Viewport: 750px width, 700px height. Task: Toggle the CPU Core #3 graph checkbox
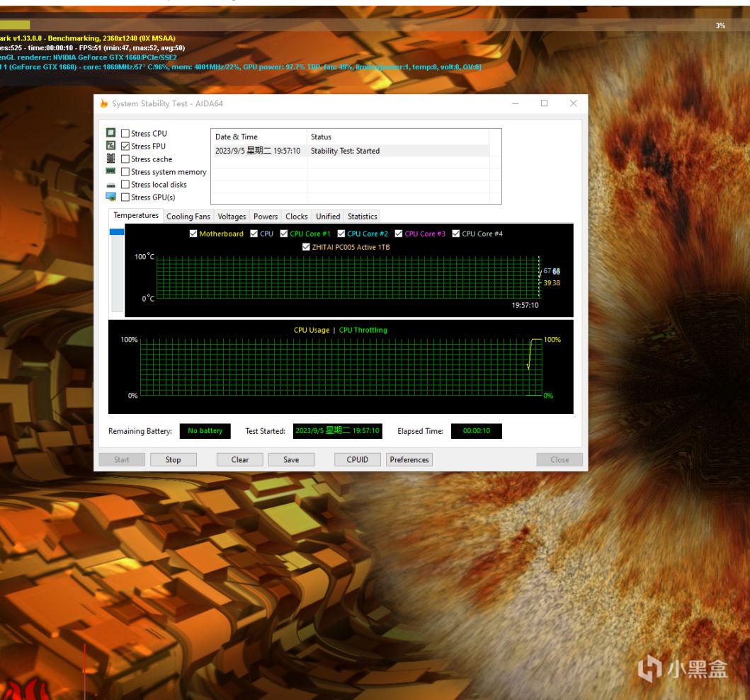click(x=399, y=234)
